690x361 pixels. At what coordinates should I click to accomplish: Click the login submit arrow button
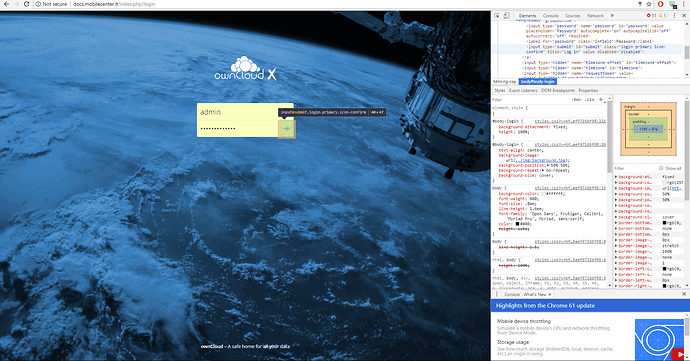click(x=286, y=129)
